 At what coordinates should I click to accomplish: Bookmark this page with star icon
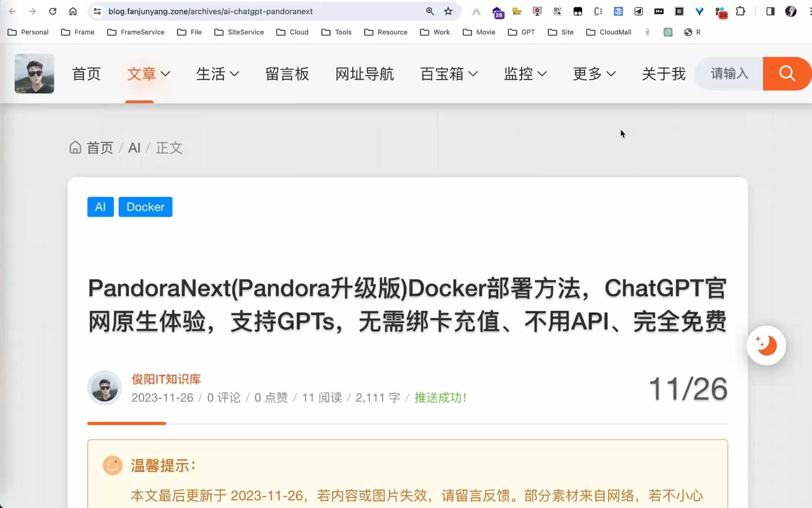point(448,12)
